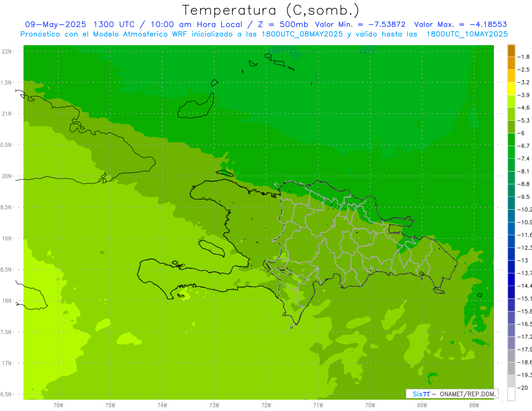Image resolution: width=532 pixels, height=411 pixels.
Task: Click the 'Valor Max. = -4.18553' value
Action: click(460, 24)
